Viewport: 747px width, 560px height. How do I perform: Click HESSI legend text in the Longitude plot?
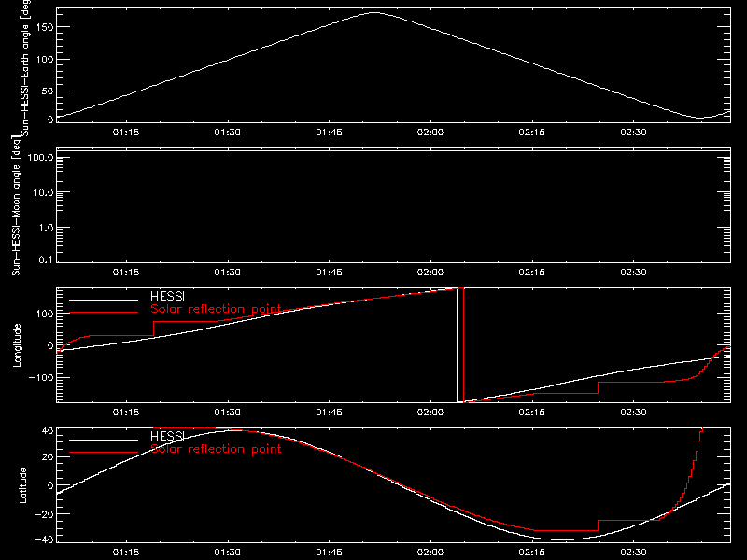pyautogui.click(x=167, y=296)
